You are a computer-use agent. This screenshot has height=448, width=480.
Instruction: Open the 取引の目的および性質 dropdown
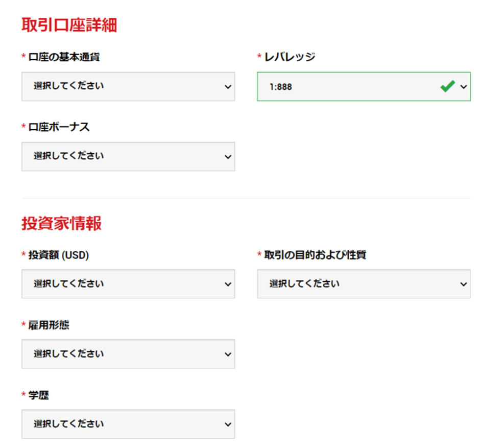364,284
